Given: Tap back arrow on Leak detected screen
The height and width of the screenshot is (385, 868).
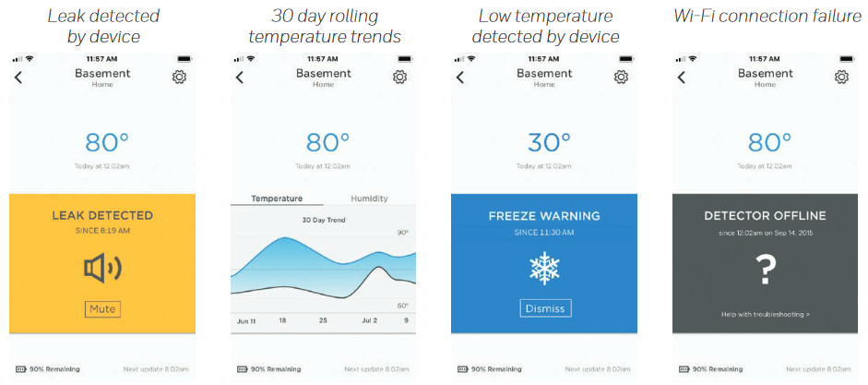Looking at the screenshot, I should coord(18,77).
